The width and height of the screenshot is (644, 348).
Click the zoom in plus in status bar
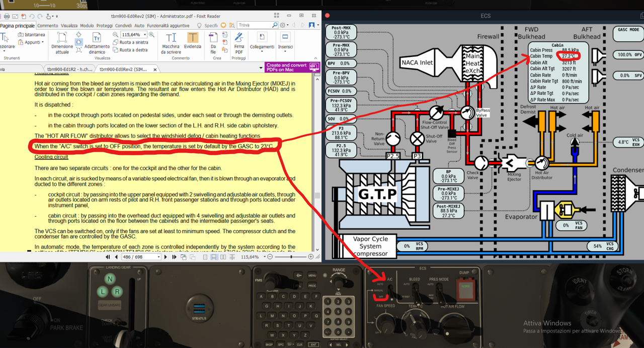310,257
